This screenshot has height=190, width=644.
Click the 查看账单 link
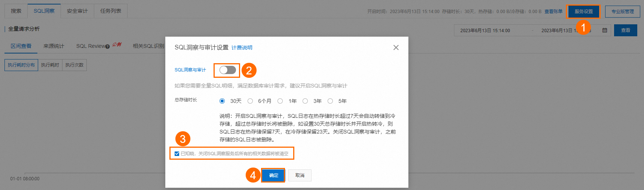click(x=553, y=12)
